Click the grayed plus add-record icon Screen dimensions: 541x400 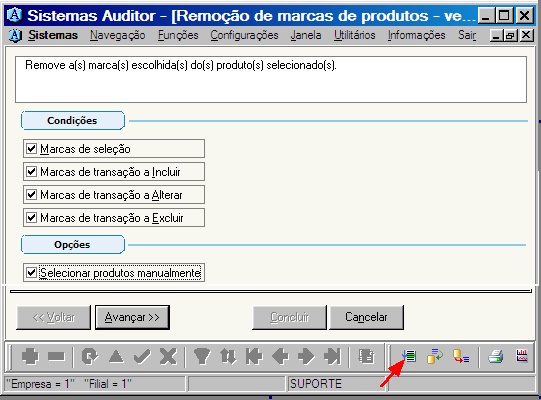point(30,356)
